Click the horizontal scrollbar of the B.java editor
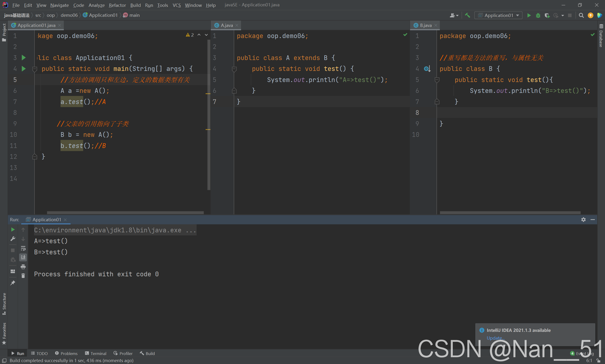The width and height of the screenshot is (605, 364). pos(510,213)
